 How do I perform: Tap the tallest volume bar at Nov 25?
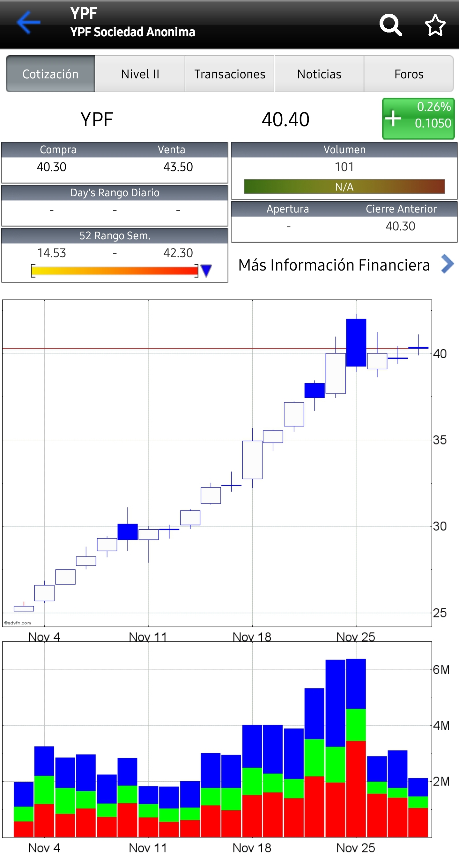point(356,748)
